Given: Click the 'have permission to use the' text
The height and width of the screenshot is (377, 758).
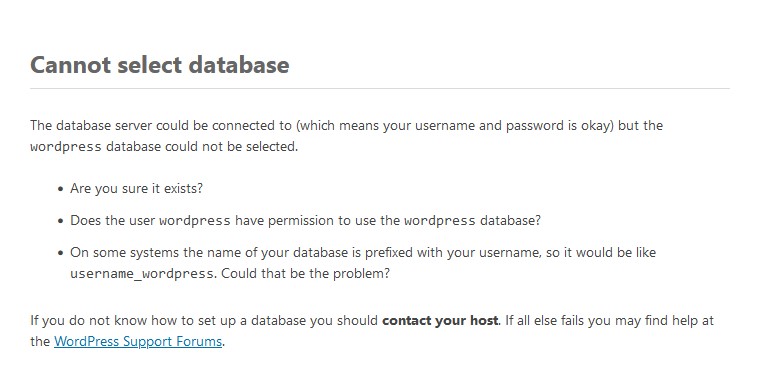Looking at the screenshot, I should tap(317, 220).
